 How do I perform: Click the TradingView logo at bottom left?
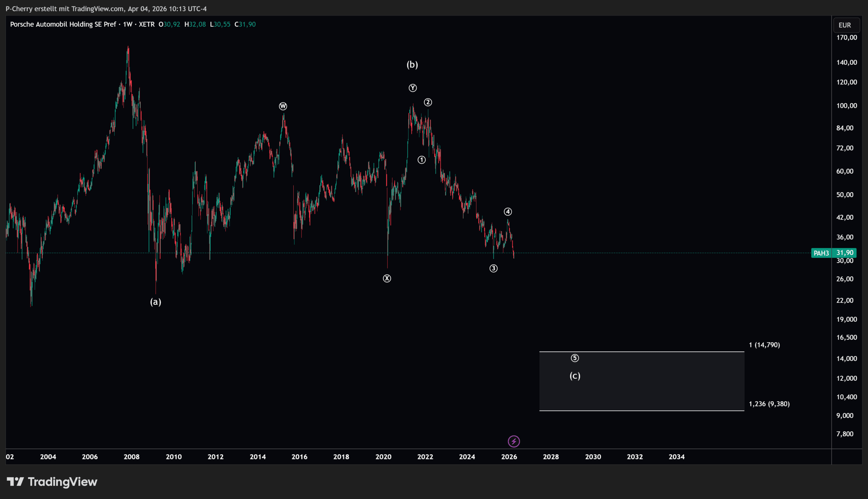point(52,482)
